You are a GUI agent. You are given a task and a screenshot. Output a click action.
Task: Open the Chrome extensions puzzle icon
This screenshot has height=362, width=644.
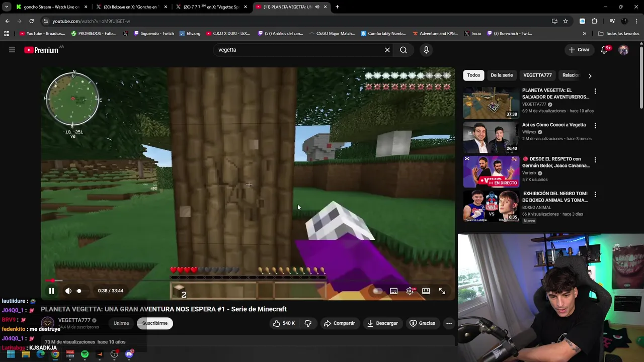595,21
